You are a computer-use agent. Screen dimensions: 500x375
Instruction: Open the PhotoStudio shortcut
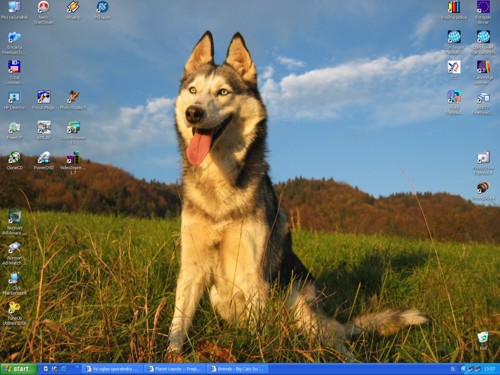73,97
